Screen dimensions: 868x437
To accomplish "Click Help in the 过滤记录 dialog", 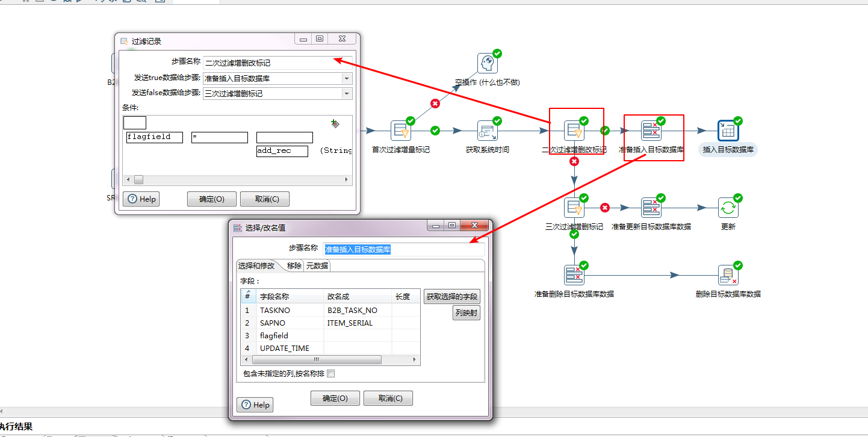I will click(x=141, y=199).
